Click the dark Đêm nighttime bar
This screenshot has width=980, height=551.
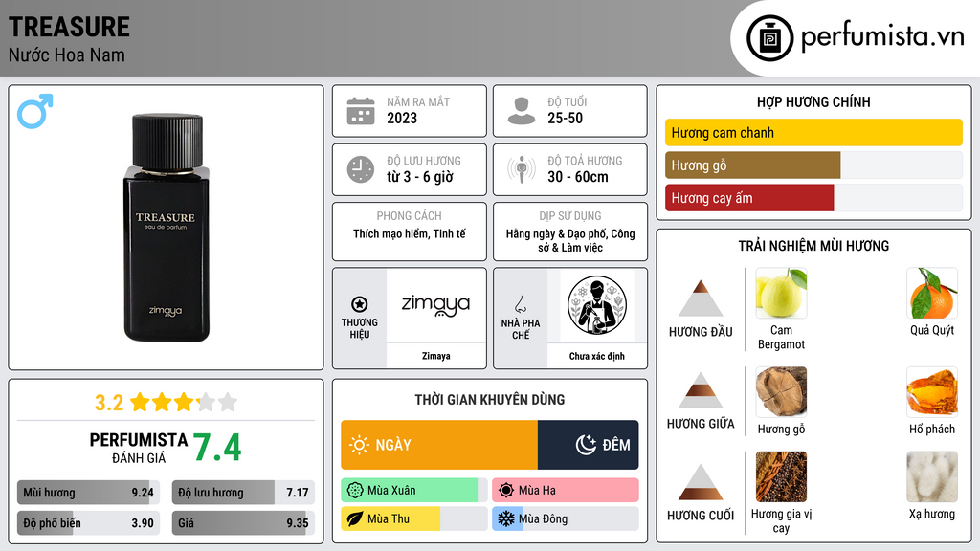[x=589, y=445]
